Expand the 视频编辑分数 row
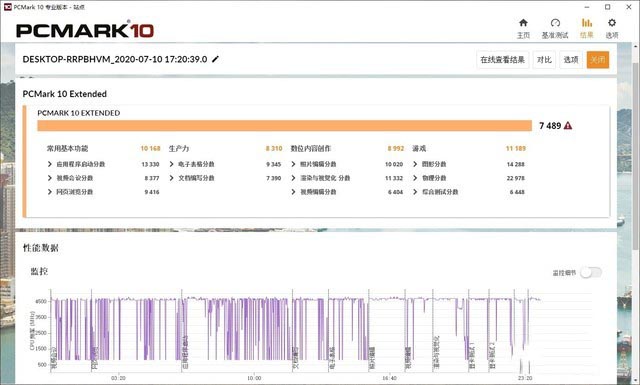The image size is (640, 385). [x=293, y=192]
